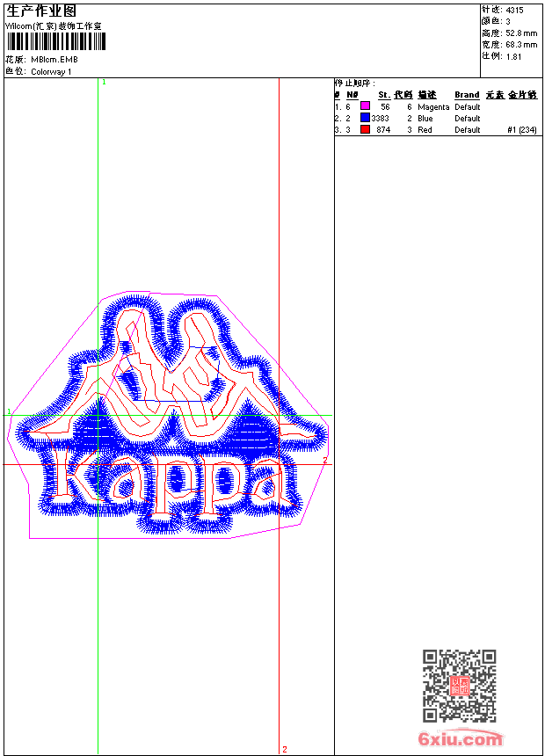Click the 金片线 column header

click(x=522, y=95)
